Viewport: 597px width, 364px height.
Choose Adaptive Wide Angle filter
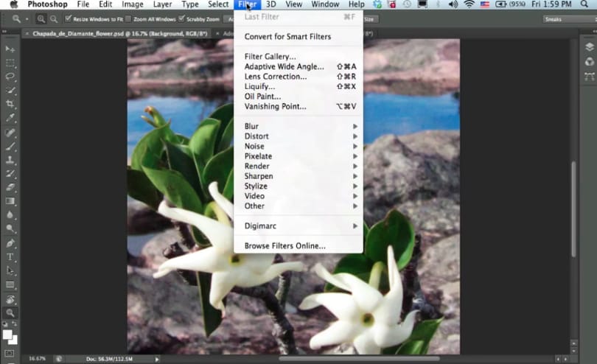point(298,66)
